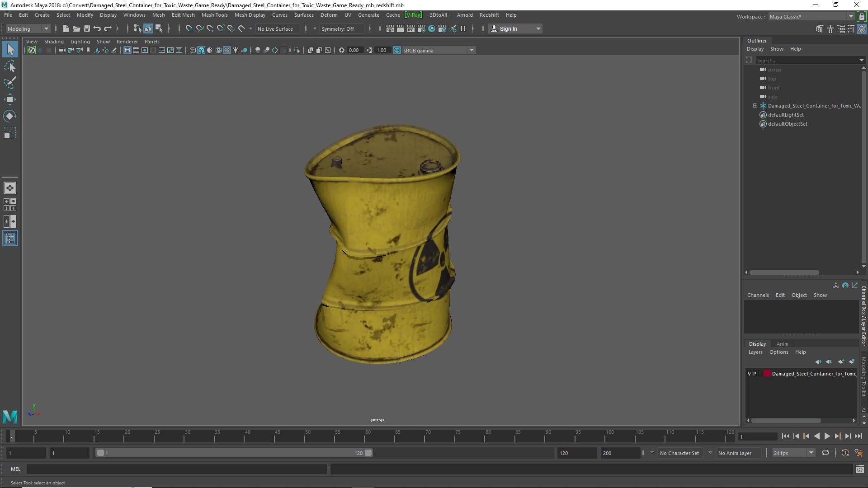868x488 pixels.
Task: Toggle the loop playback button
Action: [x=826, y=453]
